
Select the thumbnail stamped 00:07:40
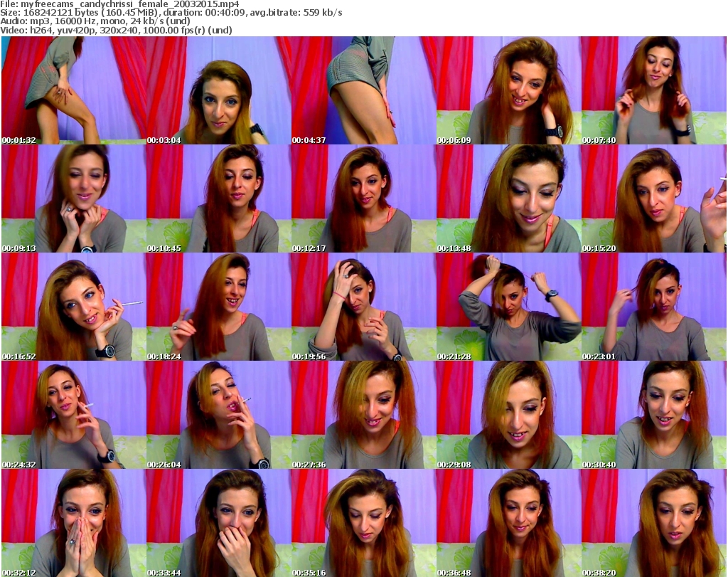coord(653,90)
